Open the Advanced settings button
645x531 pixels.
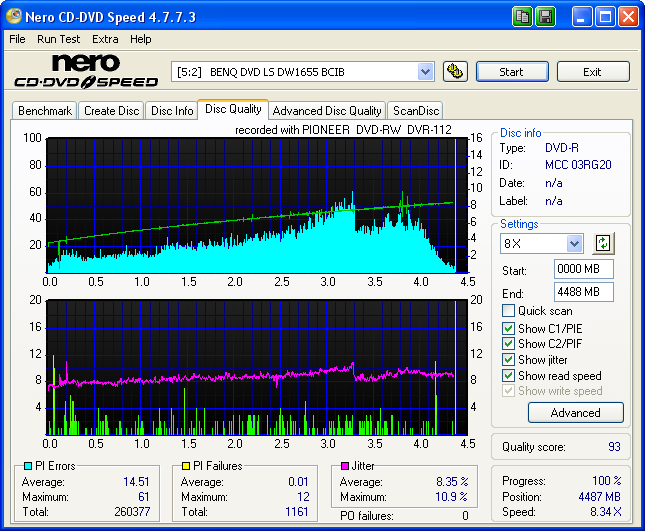[x=575, y=413]
